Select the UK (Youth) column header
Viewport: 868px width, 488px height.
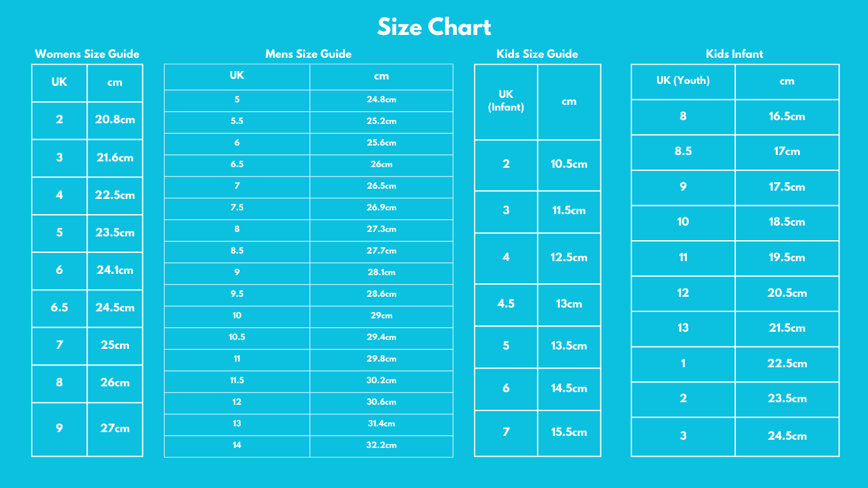click(683, 81)
